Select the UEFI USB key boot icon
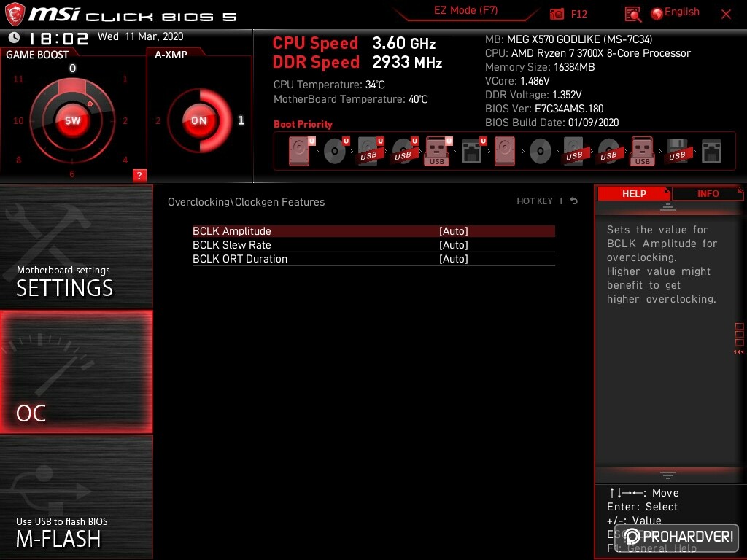The width and height of the screenshot is (747, 560). 438,152
